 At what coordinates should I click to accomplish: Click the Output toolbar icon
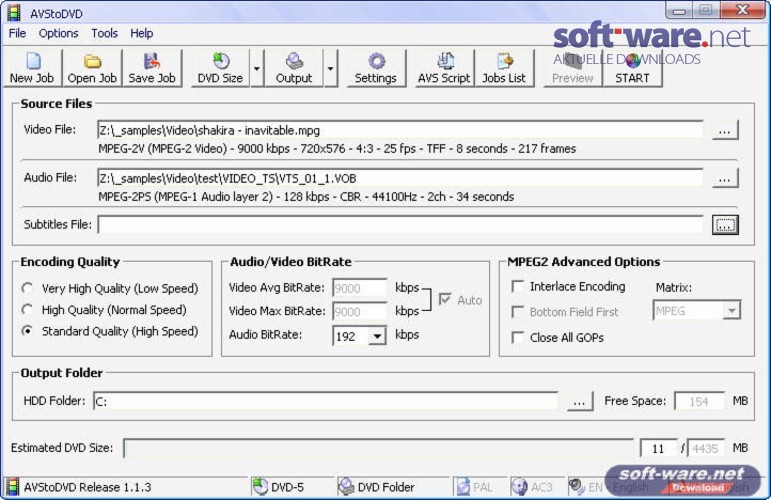294,61
